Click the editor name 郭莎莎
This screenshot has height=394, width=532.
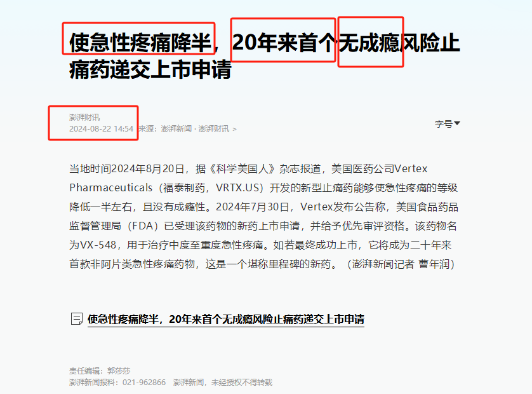(119, 371)
